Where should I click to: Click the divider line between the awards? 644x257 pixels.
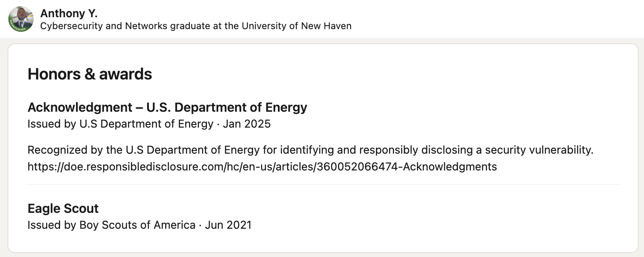(x=322, y=184)
